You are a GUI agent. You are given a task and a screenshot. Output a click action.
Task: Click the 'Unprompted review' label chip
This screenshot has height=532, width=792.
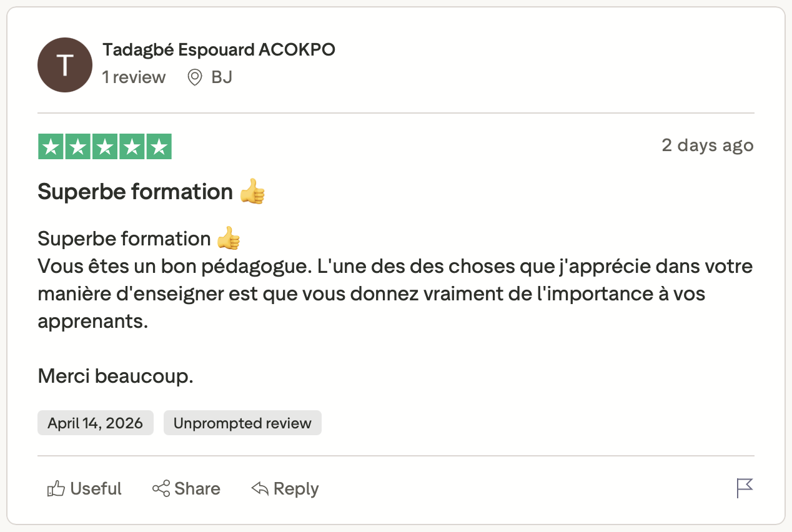pos(242,423)
